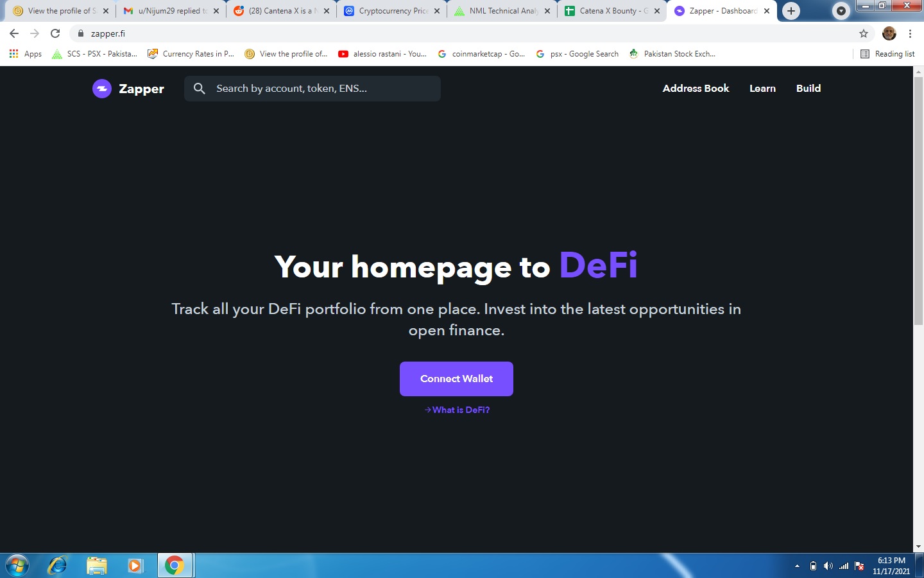Open the Chrome profile avatar
This screenshot has height=578, width=924.
point(889,33)
